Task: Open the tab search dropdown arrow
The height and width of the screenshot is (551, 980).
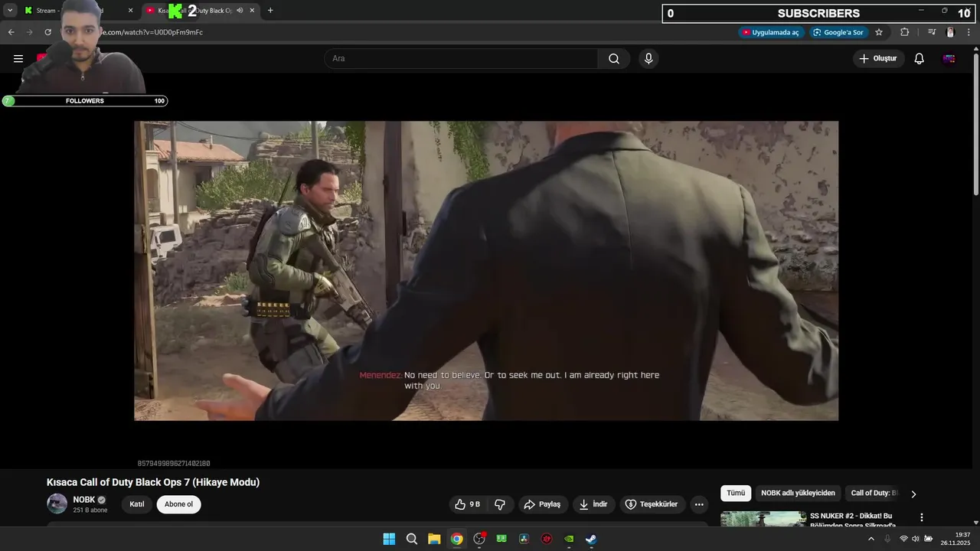Action: click(10, 11)
